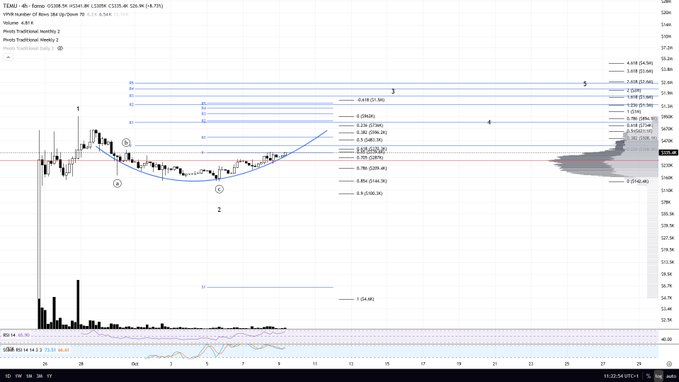This screenshot has height=382, width=679.
Task: Select Elliott wave label 5 on chart
Action: click(585, 84)
